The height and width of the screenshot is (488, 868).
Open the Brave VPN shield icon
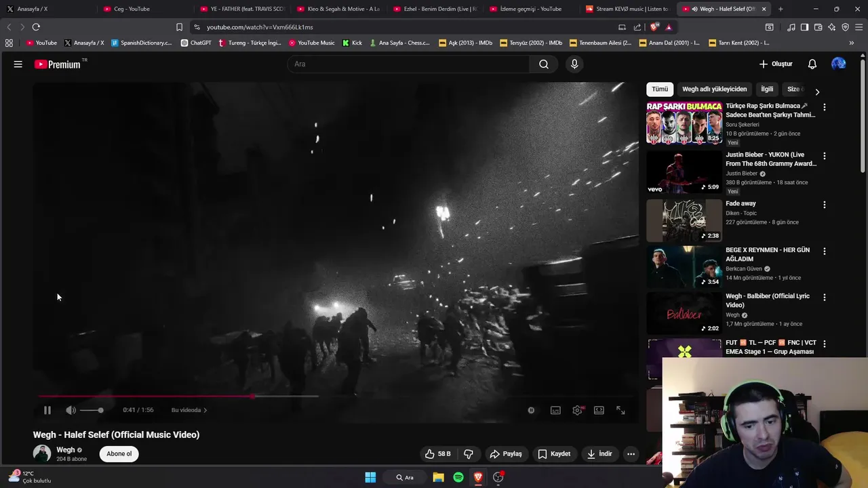pos(845,27)
